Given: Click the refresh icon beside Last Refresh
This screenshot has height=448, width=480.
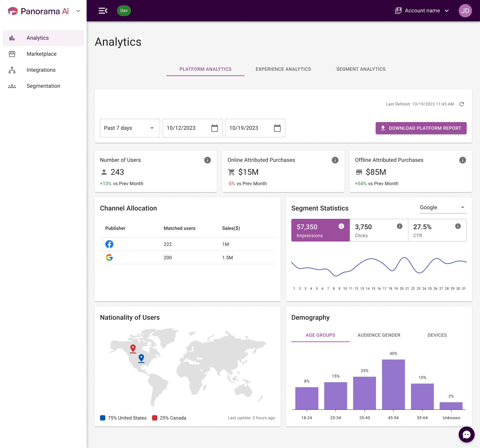Looking at the screenshot, I should [x=462, y=104].
